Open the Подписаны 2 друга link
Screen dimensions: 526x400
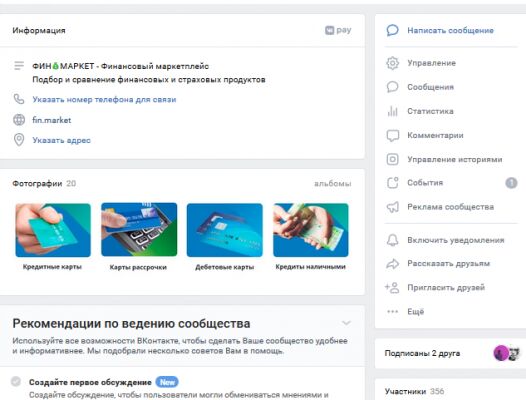pos(422,353)
